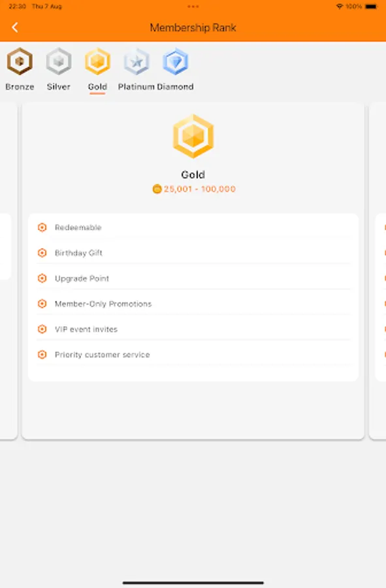Click the bullet icon next to Redeemable

[42, 227]
